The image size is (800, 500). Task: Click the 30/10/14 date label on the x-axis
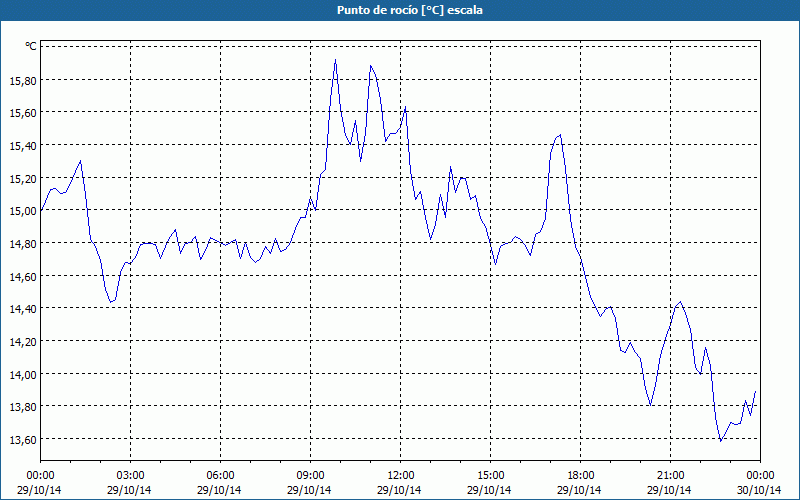point(759,490)
